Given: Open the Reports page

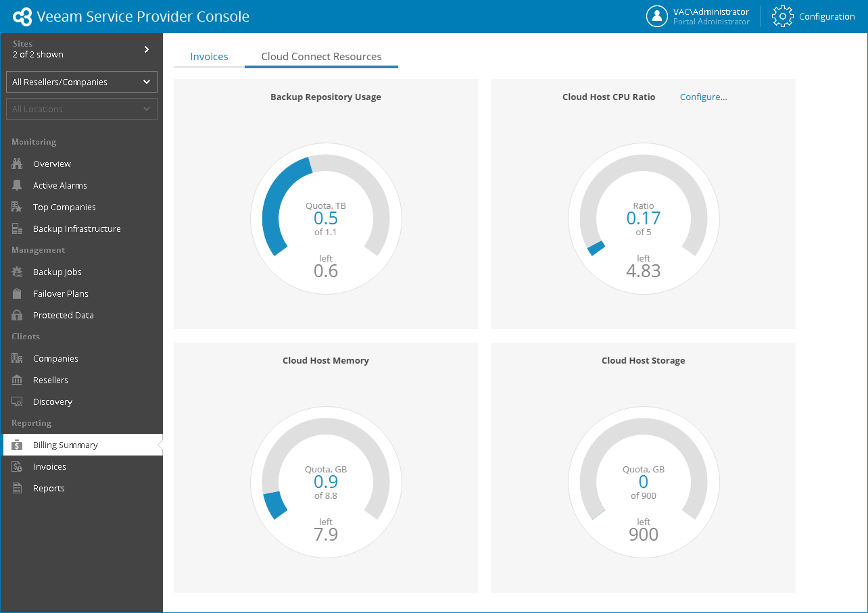Looking at the screenshot, I should click(x=49, y=488).
